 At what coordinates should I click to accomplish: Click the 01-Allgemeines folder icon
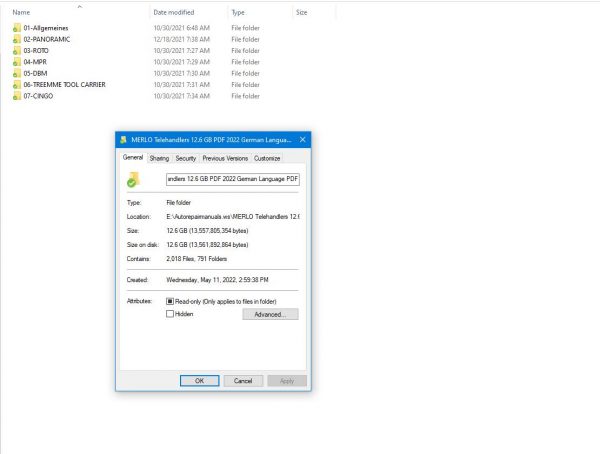[x=16, y=28]
